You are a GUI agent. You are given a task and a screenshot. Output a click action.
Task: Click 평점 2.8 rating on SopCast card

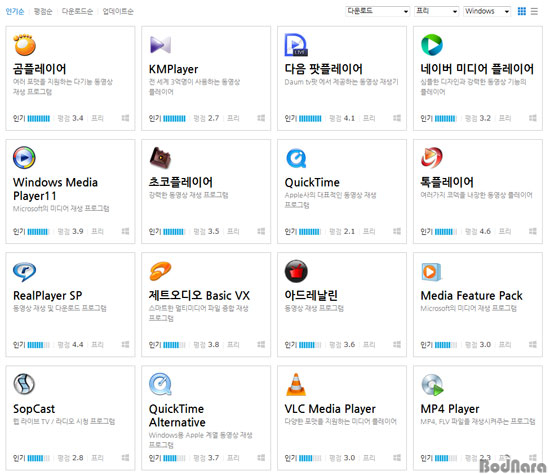pyautogui.click(x=71, y=457)
